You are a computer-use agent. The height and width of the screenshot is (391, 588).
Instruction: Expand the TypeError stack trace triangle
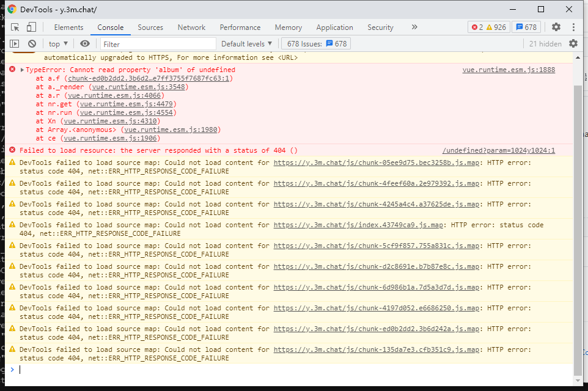tap(22, 70)
